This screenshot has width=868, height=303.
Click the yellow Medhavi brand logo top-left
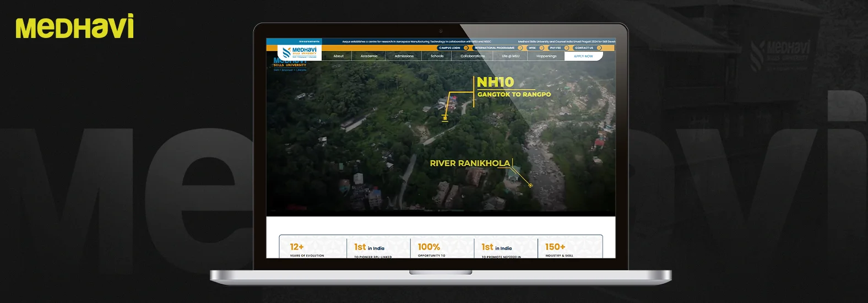[74, 27]
